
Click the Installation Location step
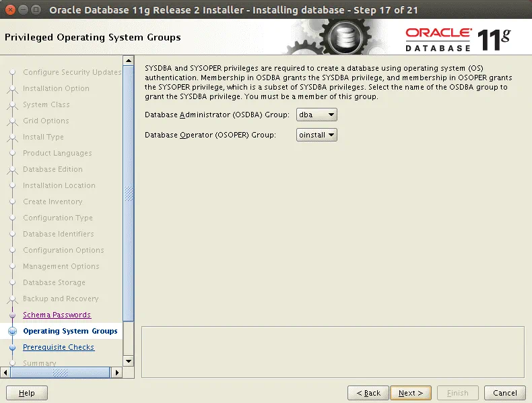(59, 185)
